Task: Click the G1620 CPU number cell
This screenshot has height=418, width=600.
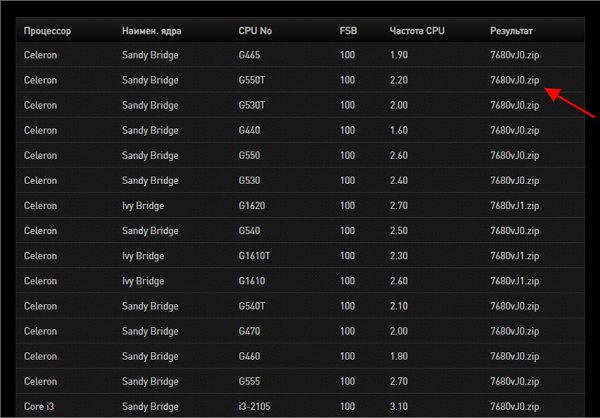Action: pos(252,206)
